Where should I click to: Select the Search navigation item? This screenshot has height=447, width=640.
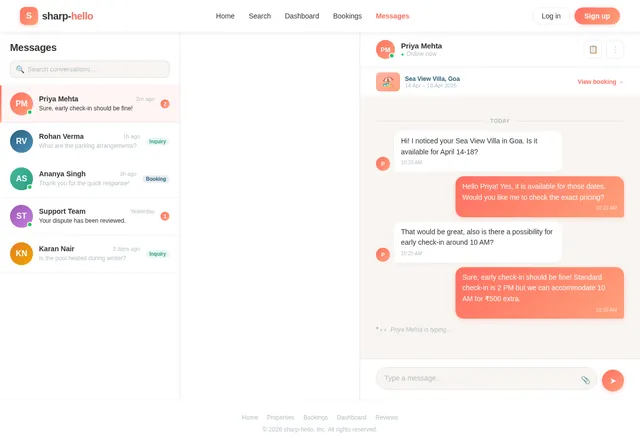click(260, 16)
